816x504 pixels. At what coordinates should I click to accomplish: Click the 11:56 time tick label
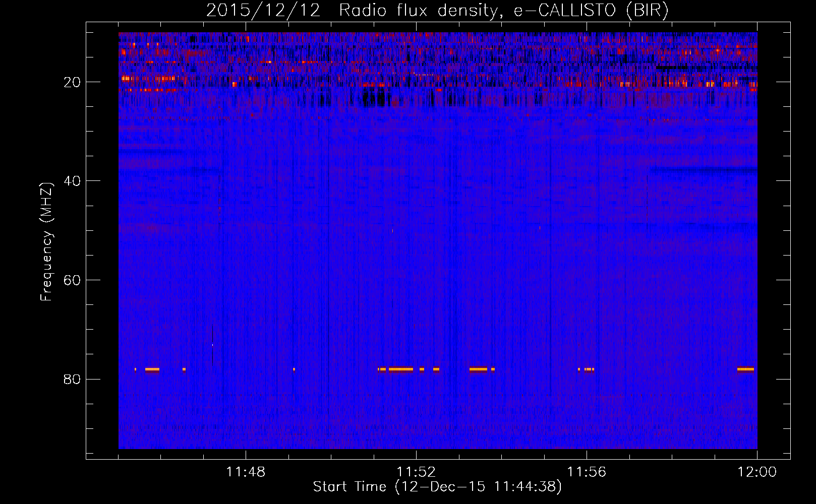pyautogui.click(x=587, y=472)
